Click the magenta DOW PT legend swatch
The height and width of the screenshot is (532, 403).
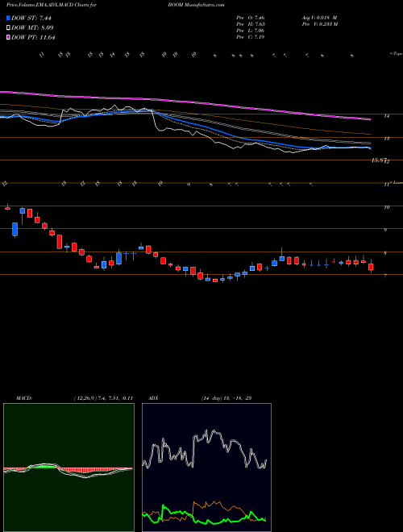(x=8, y=37)
